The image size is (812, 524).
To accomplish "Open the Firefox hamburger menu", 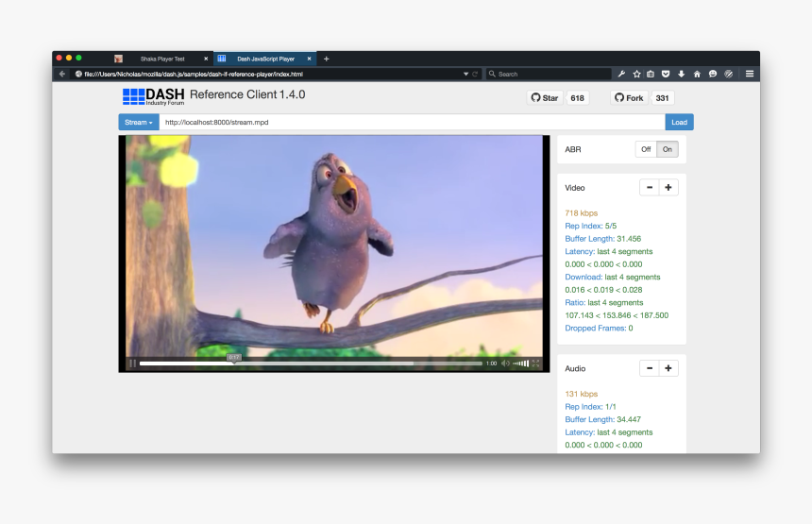I will [x=750, y=74].
